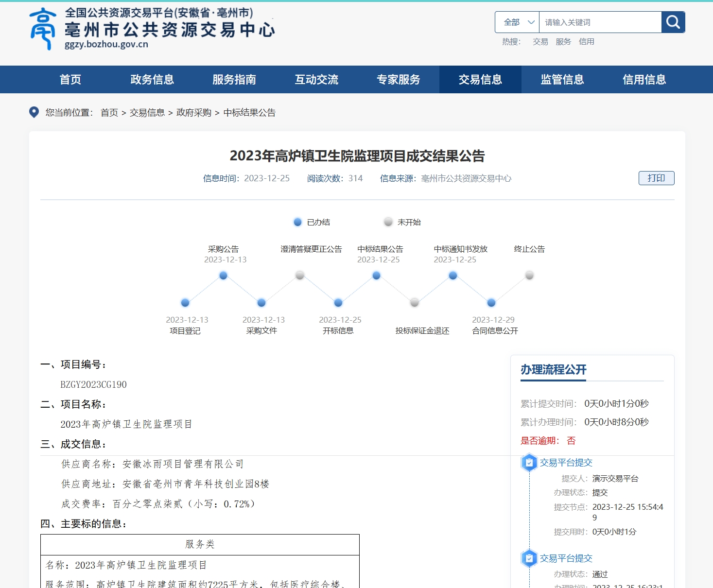Open the 首页 navigation menu item
Image resolution: width=713 pixels, height=588 pixels.
point(70,80)
